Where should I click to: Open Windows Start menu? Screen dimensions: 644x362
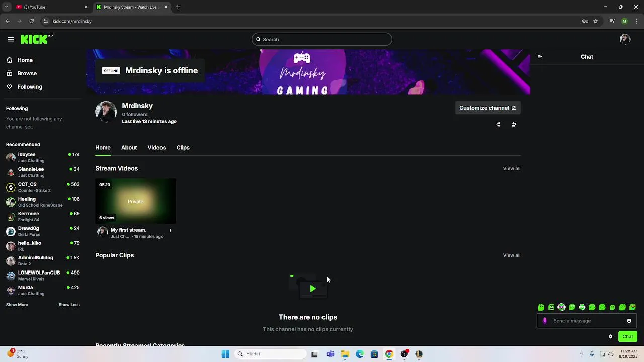(x=225, y=354)
